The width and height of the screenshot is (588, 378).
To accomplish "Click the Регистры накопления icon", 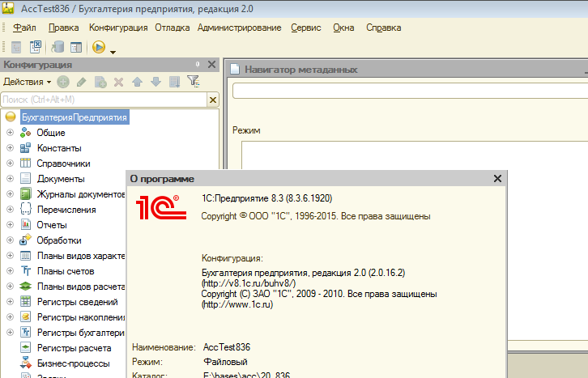I will tap(25, 316).
